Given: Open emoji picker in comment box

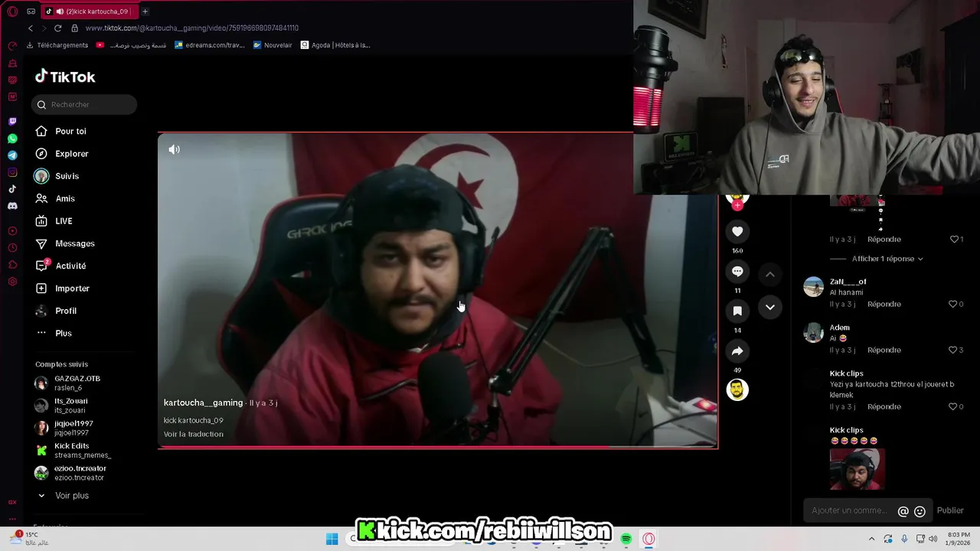Looking at the screenshot, I should (x=920, y=511).
